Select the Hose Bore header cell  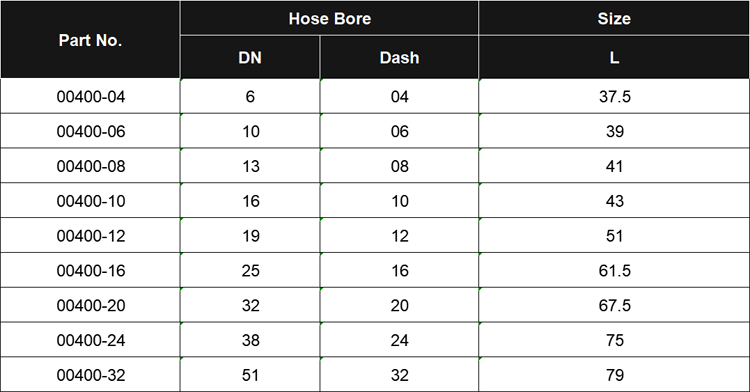(x=329, y=18)
